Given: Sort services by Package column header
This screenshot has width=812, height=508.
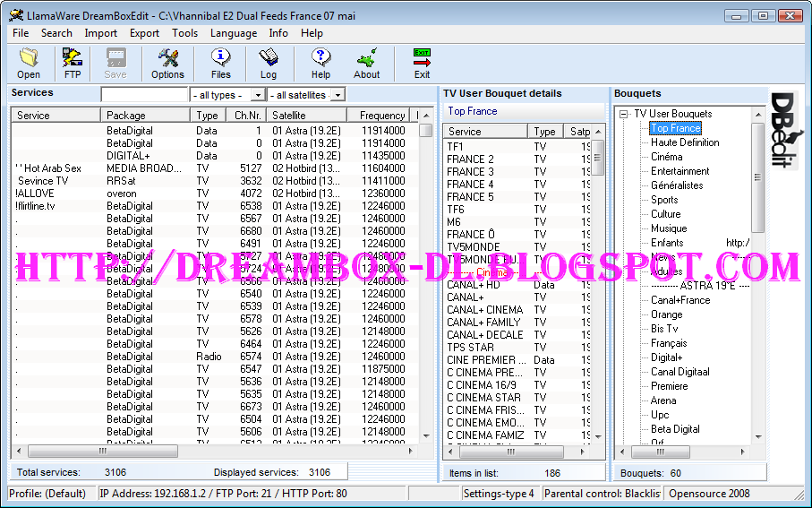Looking at the screenshot, I should (146, 115).
